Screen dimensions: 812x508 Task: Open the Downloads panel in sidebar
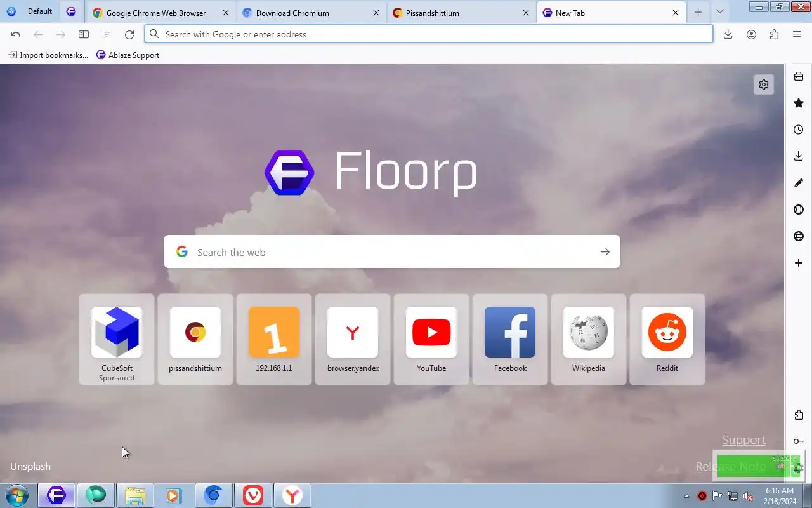click(x=799, y=156)
